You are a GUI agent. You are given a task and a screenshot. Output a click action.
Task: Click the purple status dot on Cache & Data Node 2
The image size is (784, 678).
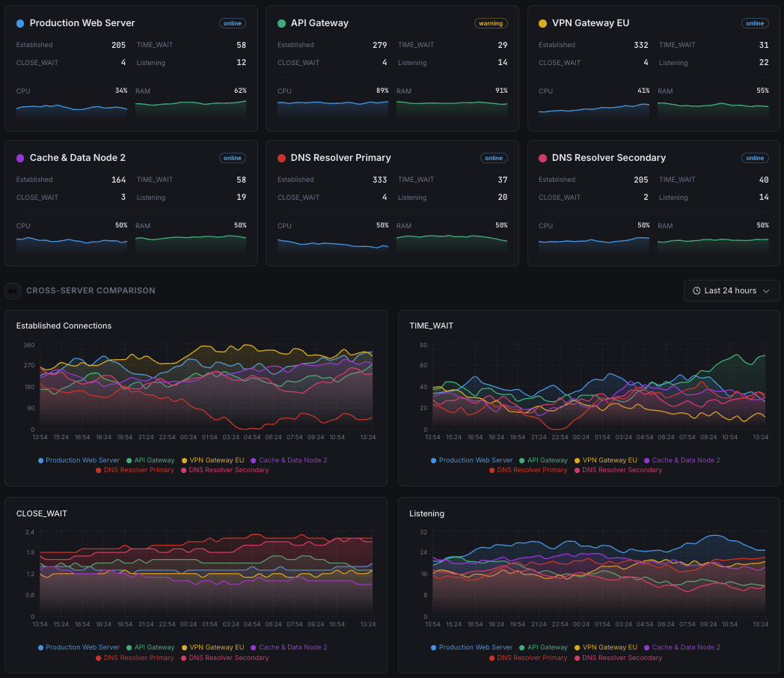point(20,158)
